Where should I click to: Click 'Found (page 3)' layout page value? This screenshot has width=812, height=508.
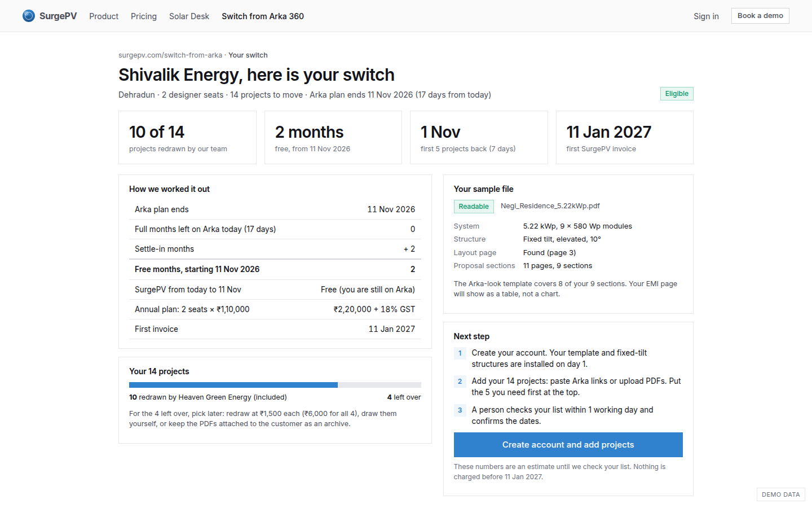click(550, 253)
